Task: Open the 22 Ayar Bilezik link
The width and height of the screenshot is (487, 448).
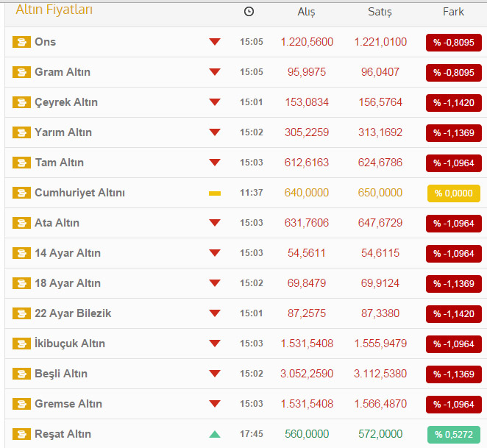Action: click(x=73, y=313)
